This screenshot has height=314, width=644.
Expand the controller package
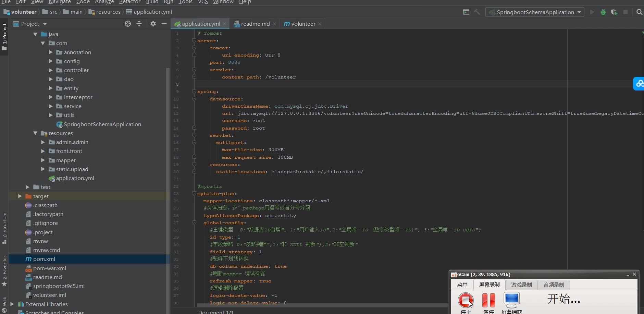[51, 70]
